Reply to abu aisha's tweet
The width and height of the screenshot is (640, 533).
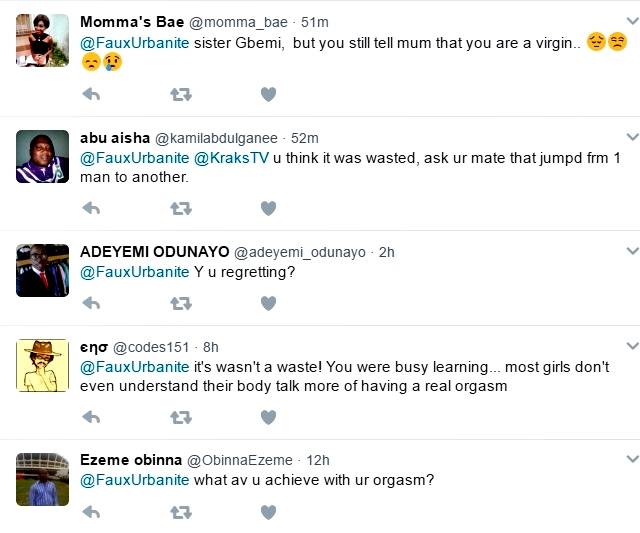coord(91,208)
